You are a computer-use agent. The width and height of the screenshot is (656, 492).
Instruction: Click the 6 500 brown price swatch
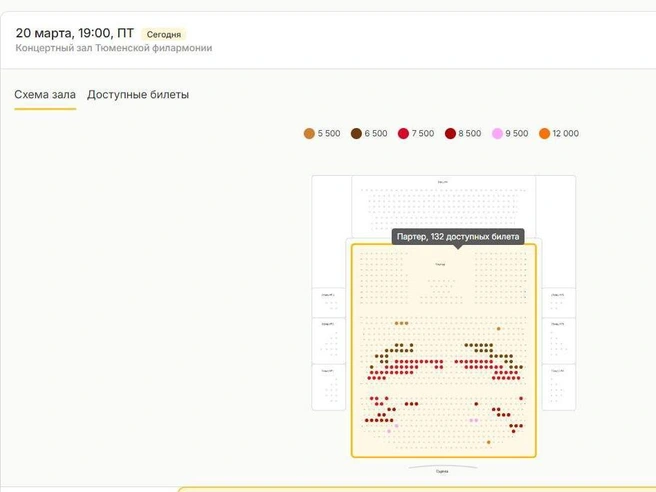point(356,133)
